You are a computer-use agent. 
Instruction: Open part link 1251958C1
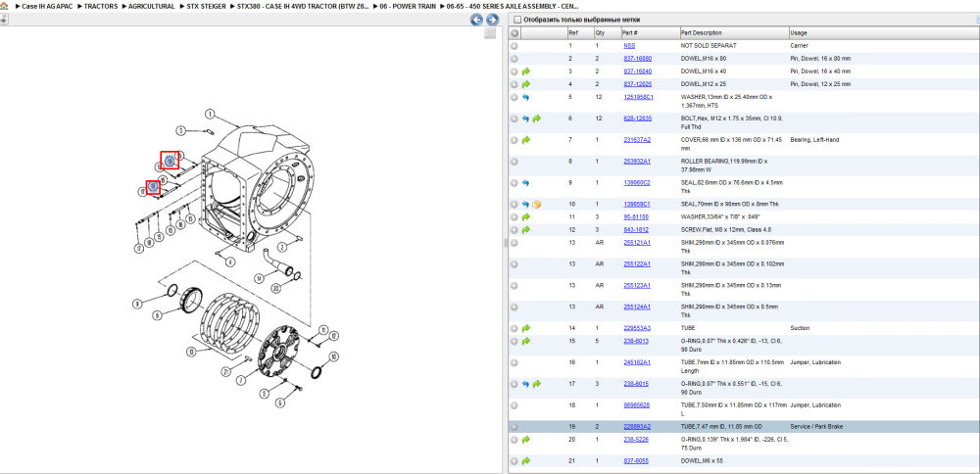638,97
